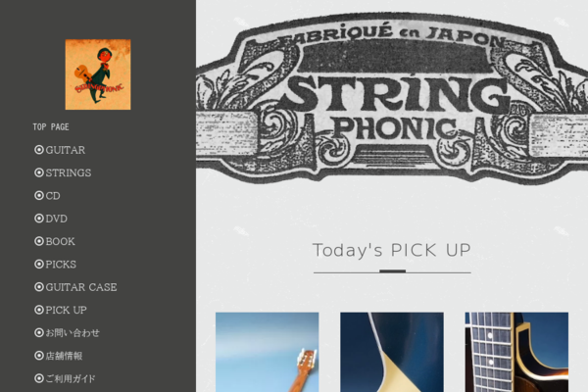Click the bullet icon beside BOOK

tap(39, 241)
